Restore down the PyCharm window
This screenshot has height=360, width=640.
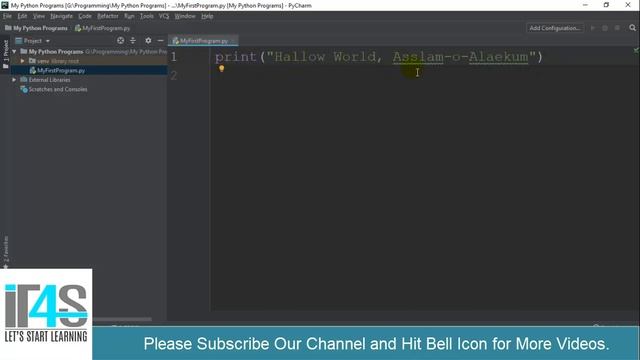pos(606,5)
